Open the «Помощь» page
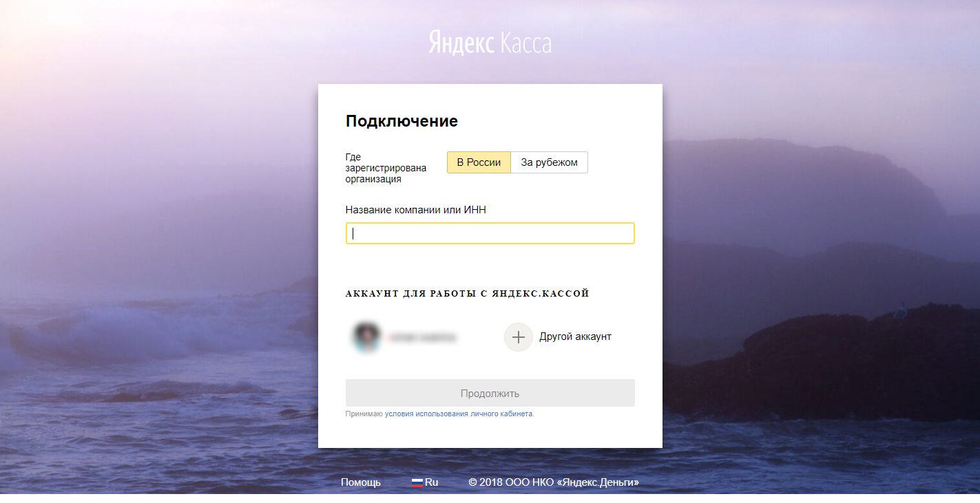This screenshot has width=980, height=503. 359,482
